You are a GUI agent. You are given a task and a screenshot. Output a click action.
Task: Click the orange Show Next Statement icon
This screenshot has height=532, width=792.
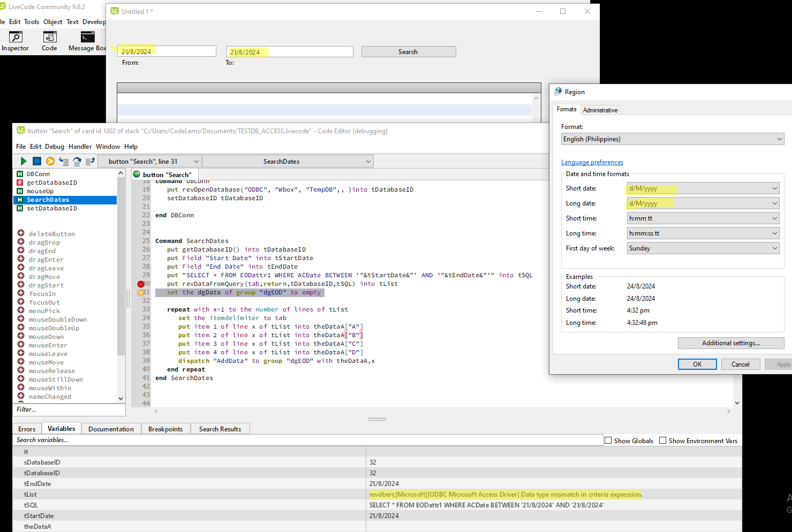click(x=50, y=161)
